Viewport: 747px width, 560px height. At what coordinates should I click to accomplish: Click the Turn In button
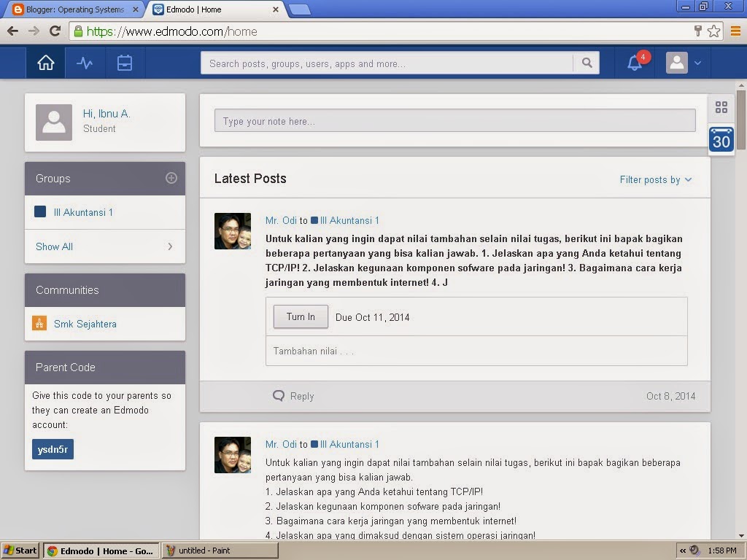(301, 316)
